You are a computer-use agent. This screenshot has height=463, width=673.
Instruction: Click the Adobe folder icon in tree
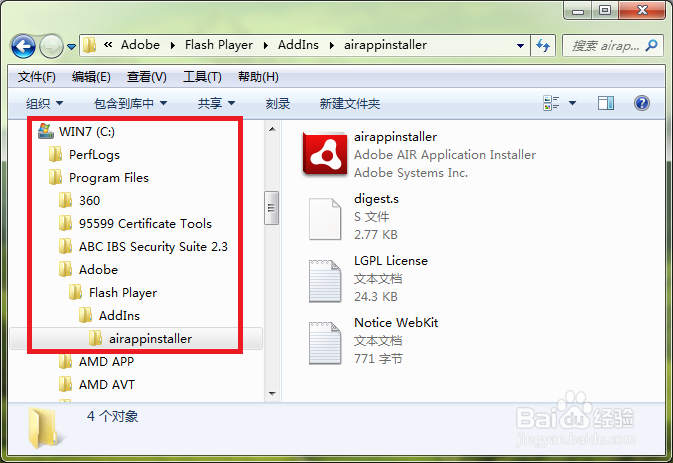pyautogui.click(x=65, y=269)
